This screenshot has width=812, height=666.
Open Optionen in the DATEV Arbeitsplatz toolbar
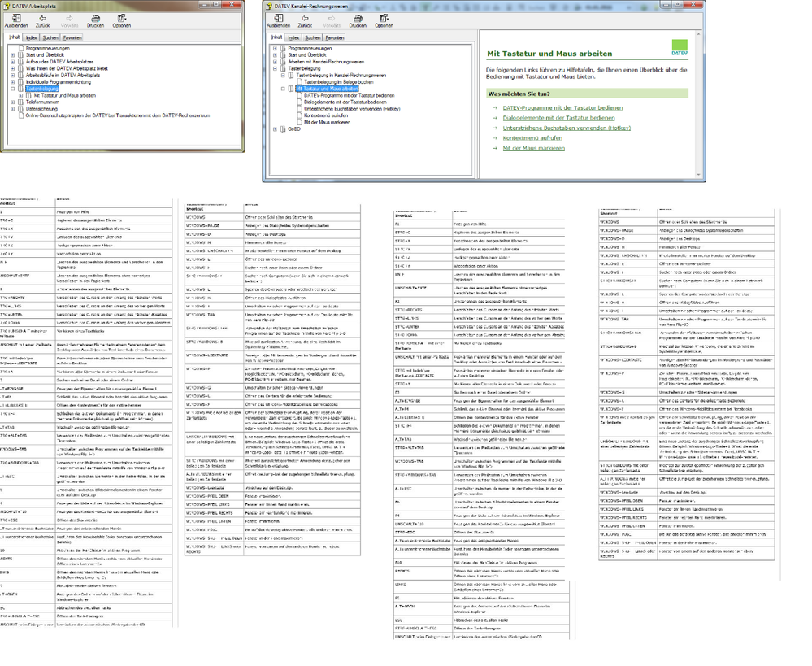tap(122, 21)
